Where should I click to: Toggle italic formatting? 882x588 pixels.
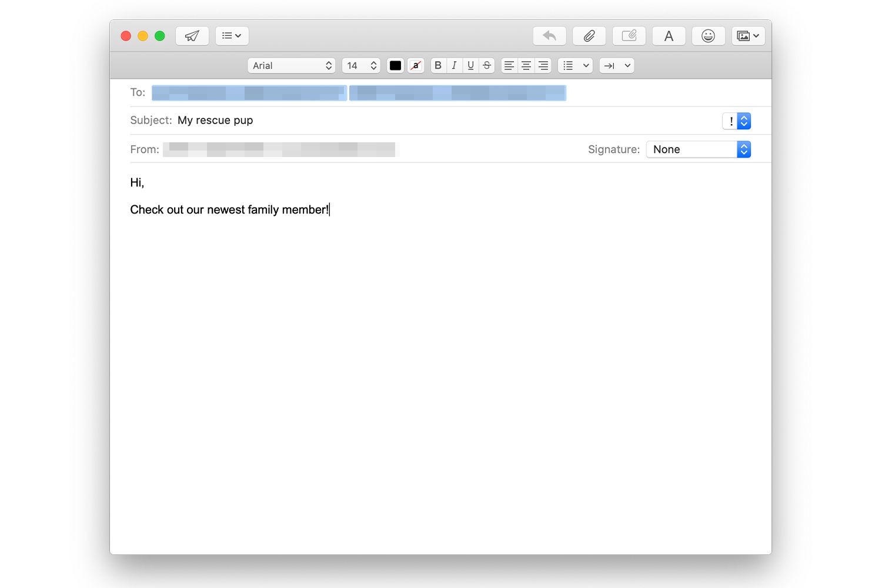(x=454, y=66)
